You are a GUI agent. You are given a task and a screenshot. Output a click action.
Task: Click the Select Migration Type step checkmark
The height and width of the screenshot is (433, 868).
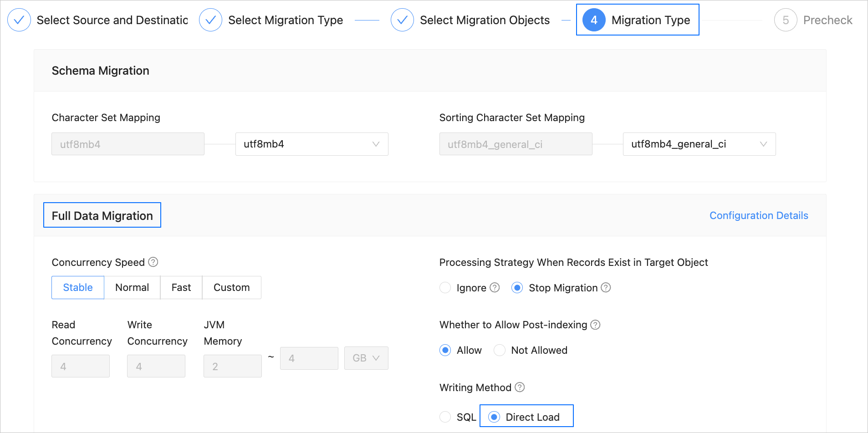click(x=210, y=20)
